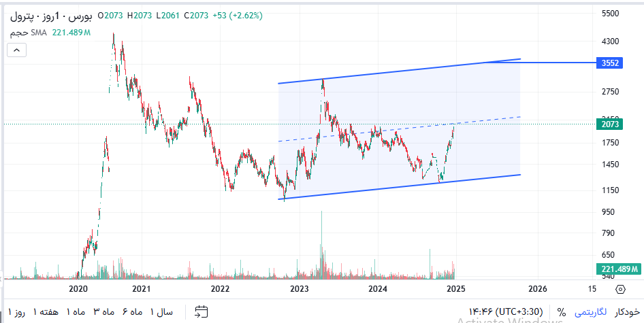Click the 2025 label on time axis
This screenshot has width=644, height=323.
coord(457,290)
